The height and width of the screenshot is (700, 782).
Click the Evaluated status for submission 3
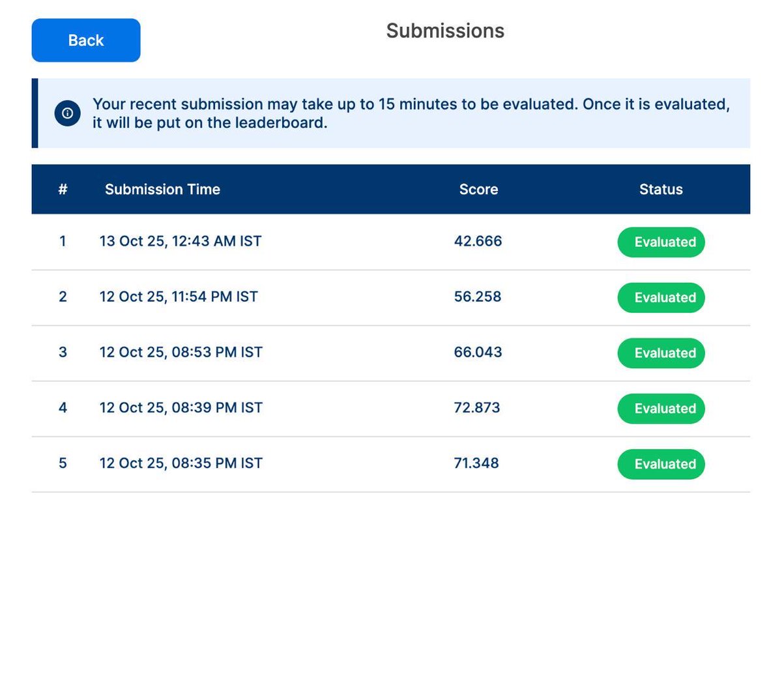point(661,353)
